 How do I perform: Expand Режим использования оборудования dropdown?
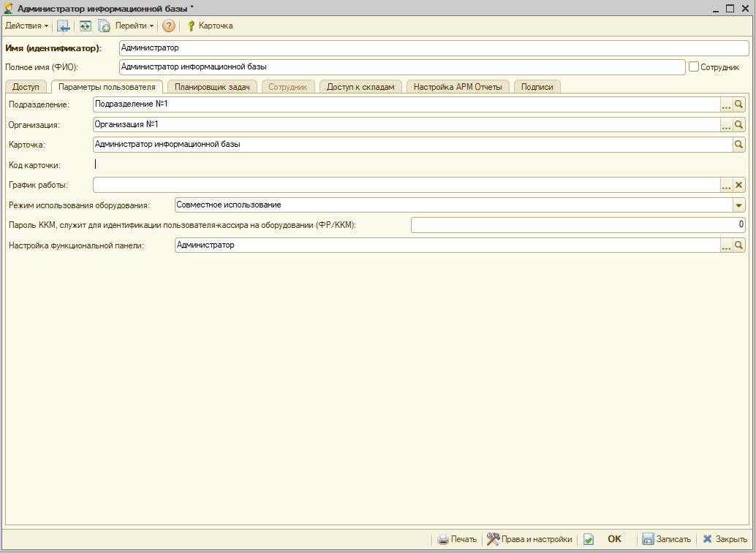point(739,205)
